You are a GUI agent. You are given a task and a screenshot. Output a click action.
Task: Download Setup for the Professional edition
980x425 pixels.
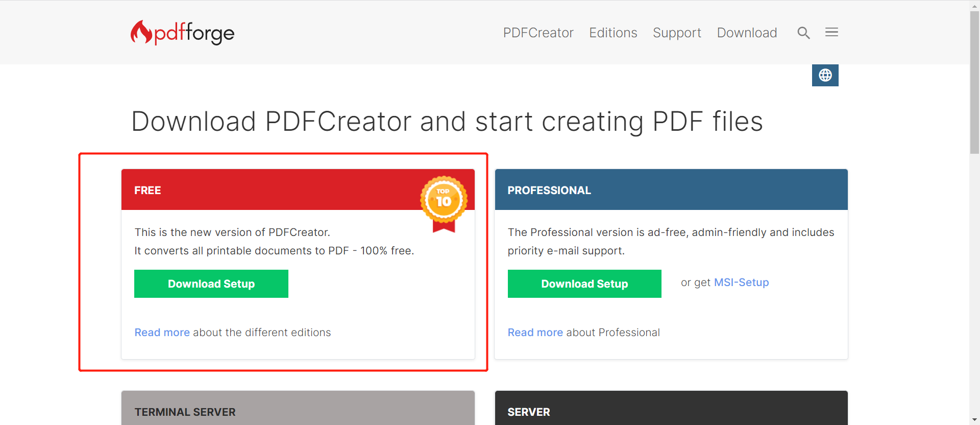[x=584, y=284]
